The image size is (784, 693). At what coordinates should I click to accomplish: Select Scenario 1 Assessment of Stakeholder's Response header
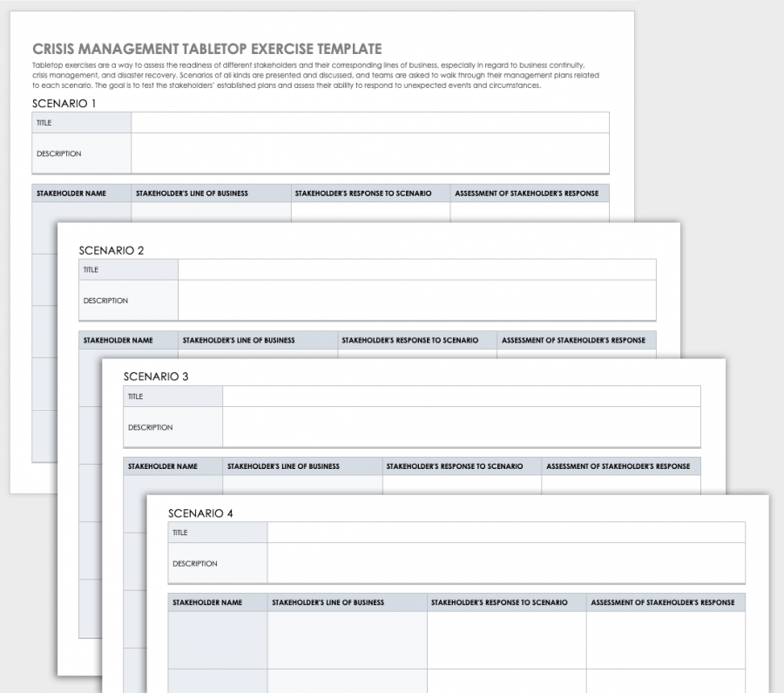click(x=527, y=194)
